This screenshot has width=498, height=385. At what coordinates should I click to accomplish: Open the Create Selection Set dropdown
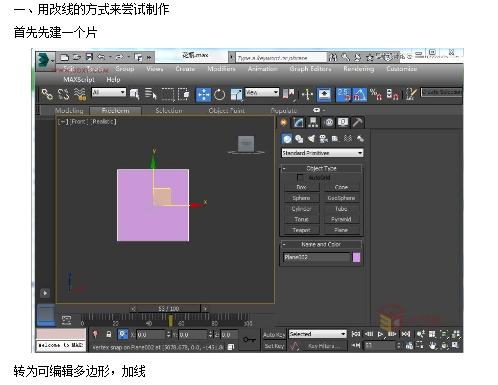(441, 92)
